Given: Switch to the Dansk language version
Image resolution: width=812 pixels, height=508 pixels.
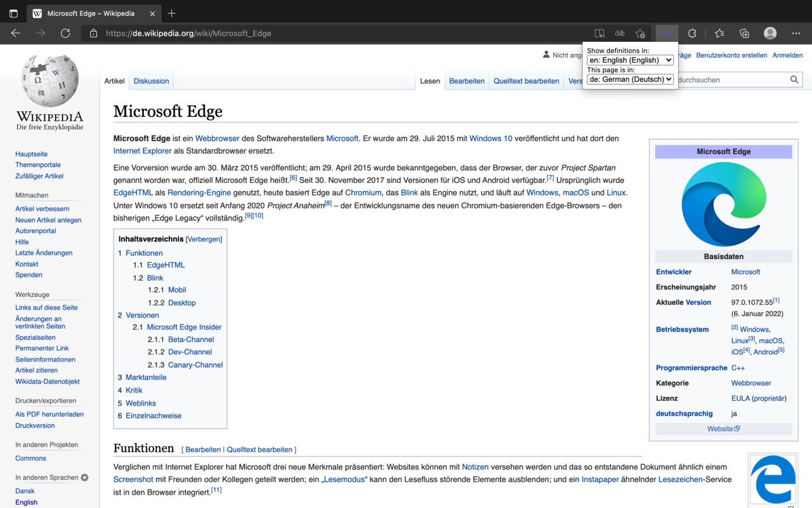Looking at the screenshot, I should point(25,491).
